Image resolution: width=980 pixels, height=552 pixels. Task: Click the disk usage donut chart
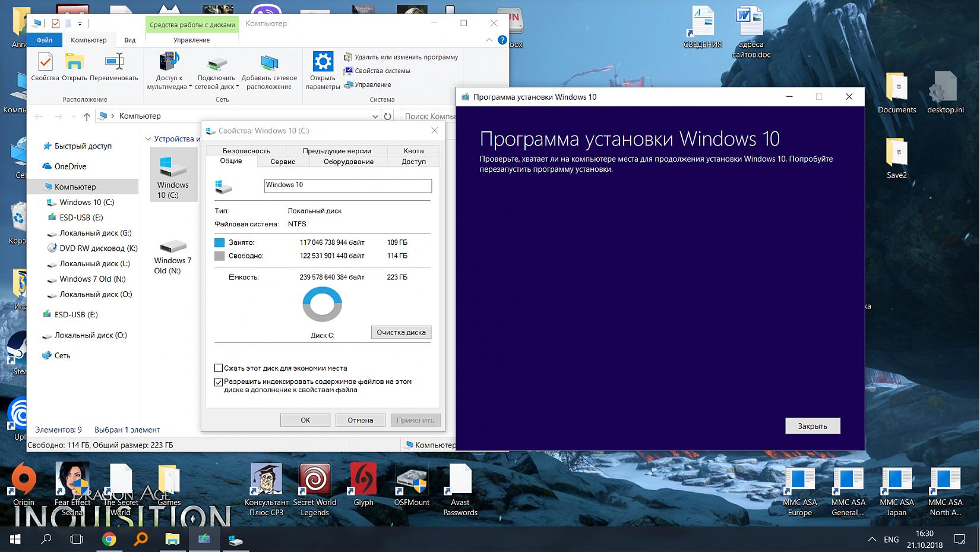coord(323,304)
